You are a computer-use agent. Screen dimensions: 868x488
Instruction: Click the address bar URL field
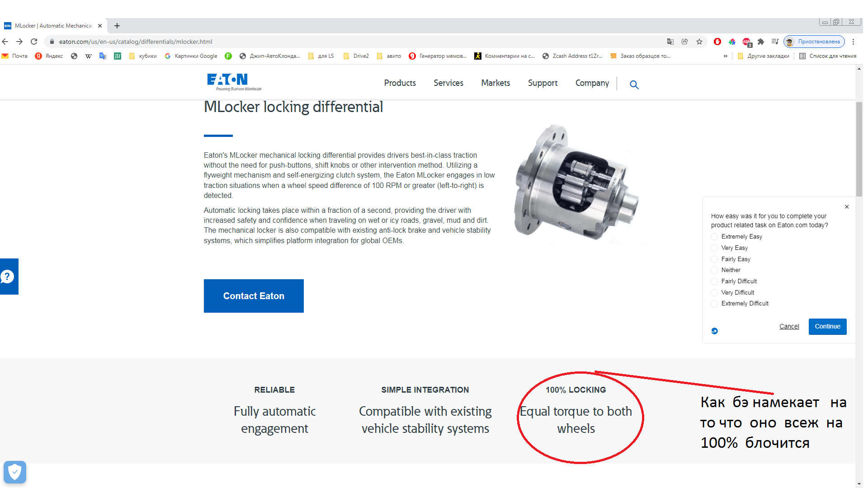353,42
